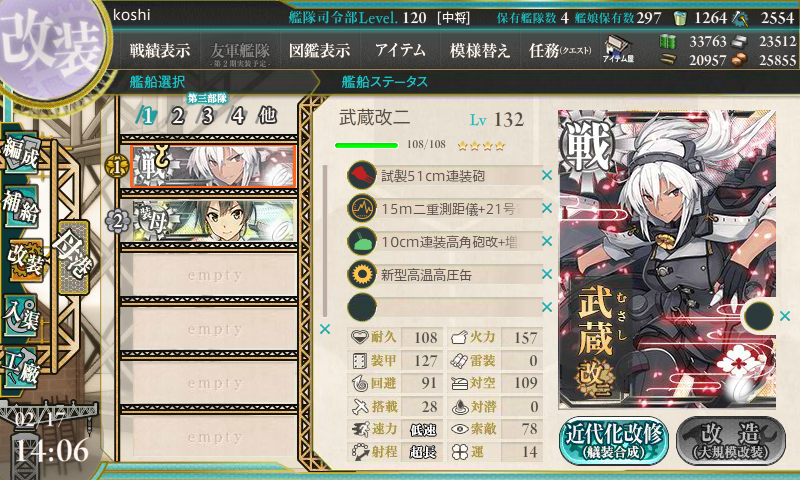Return to 母港 home port button
The image size is (800, 480).
[x=74, y=258]
